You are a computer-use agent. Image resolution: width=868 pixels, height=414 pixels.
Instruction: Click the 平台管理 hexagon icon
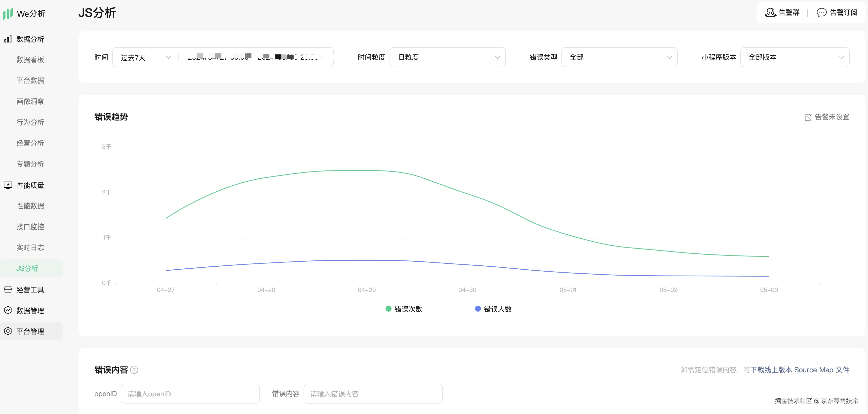[x=8, y=331]
